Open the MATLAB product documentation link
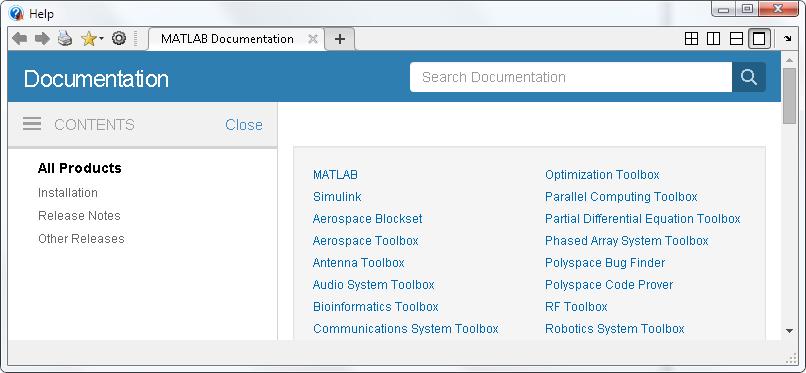Viewport: 806px width, 373px height. [x=335, y=175]
